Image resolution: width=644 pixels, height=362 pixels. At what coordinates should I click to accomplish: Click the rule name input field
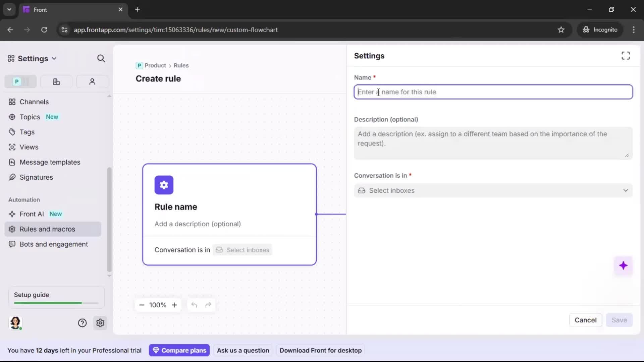(x=493, y=92)
